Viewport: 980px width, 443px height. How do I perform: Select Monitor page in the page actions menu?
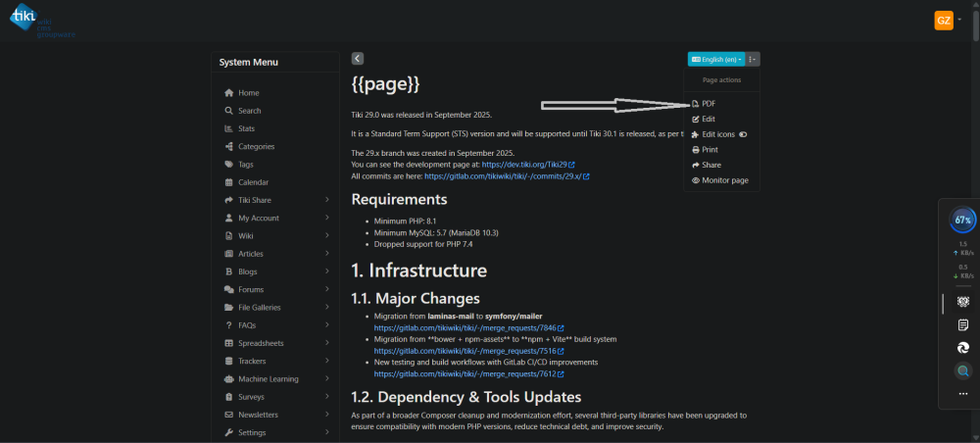coord(720,180)
